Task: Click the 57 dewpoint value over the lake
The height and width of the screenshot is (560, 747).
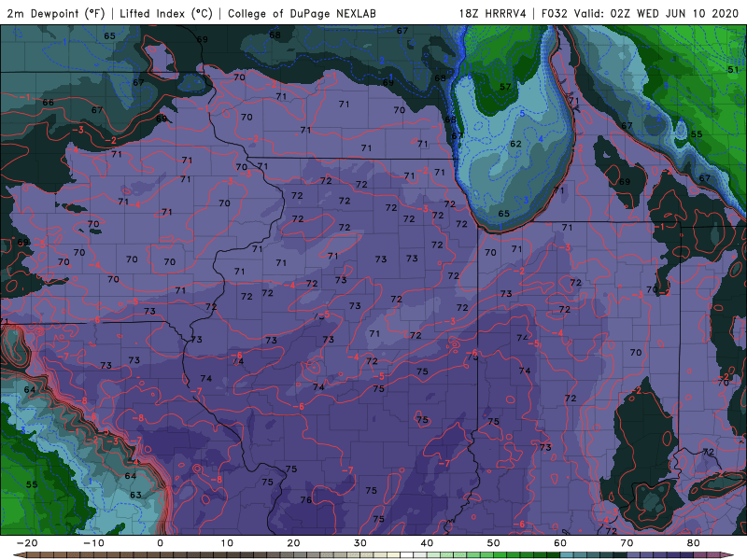Action: tap(505, 87)
